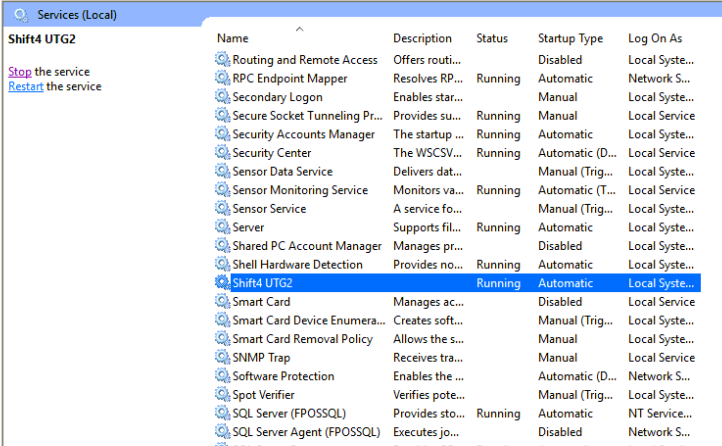Click the Server service gear icon

tap(222, 227)
